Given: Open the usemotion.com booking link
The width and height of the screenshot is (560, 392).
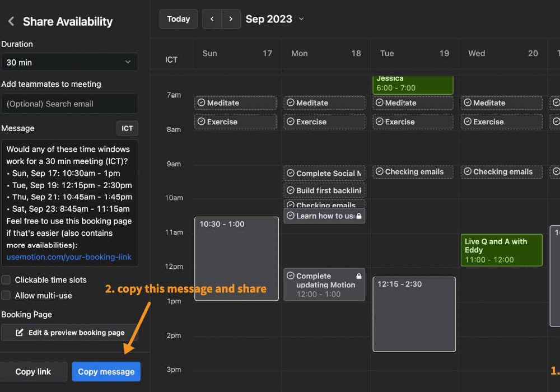Looking at the screenshot, I should 69,257.
